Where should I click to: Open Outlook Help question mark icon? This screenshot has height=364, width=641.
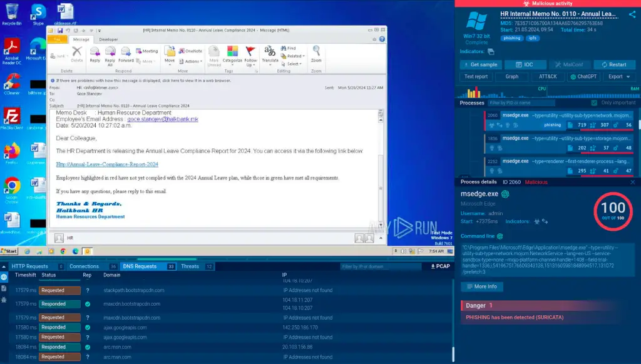(382, 39)
